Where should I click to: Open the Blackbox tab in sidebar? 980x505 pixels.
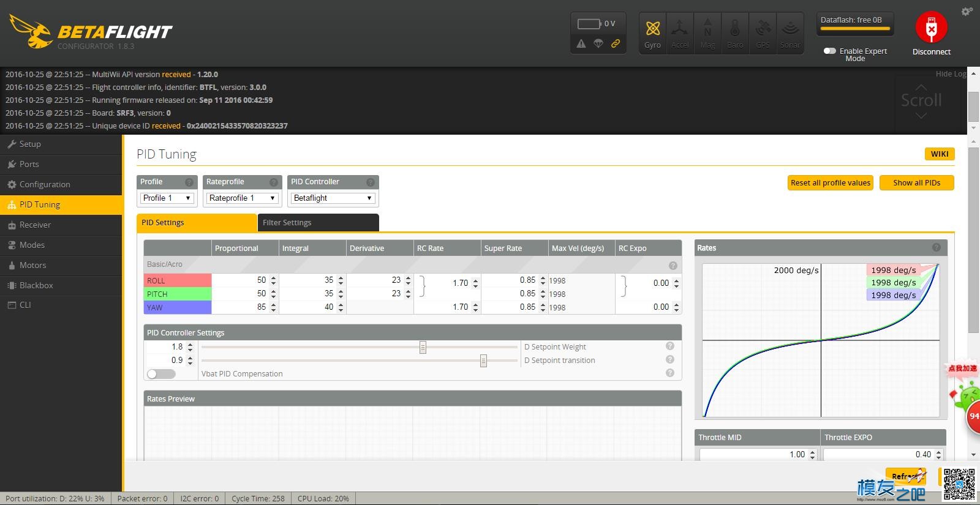[61, 285]
